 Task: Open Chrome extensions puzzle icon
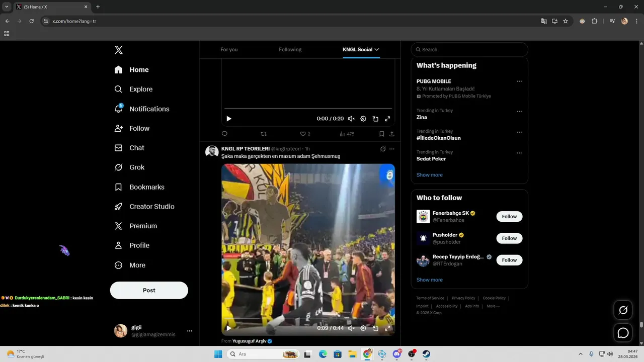(594, 21)
